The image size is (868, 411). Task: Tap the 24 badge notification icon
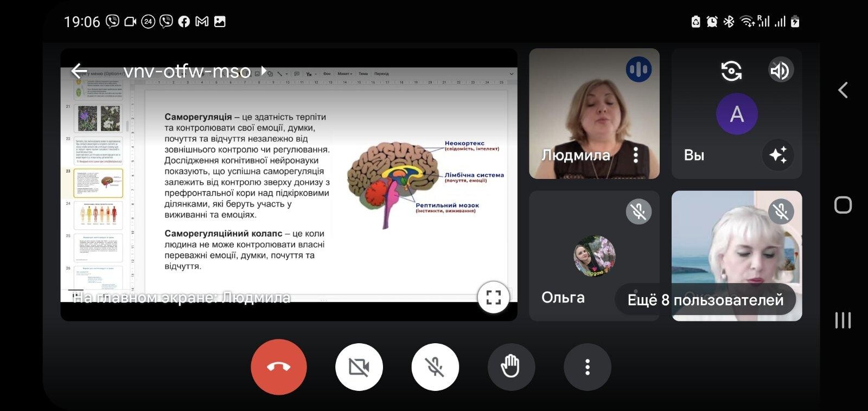click(148, 22)
